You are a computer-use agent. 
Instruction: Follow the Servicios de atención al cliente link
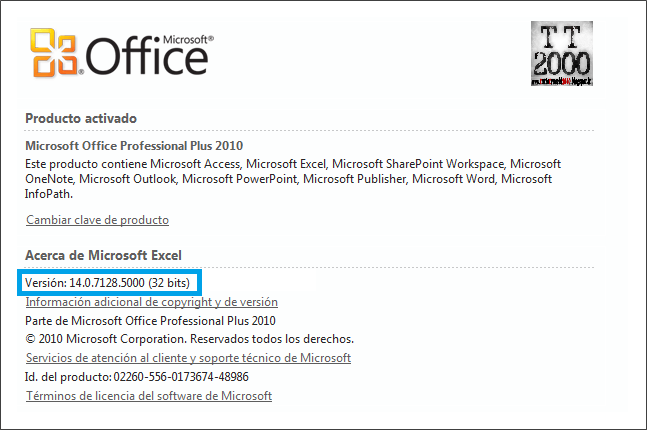click(x=188, y=358)
